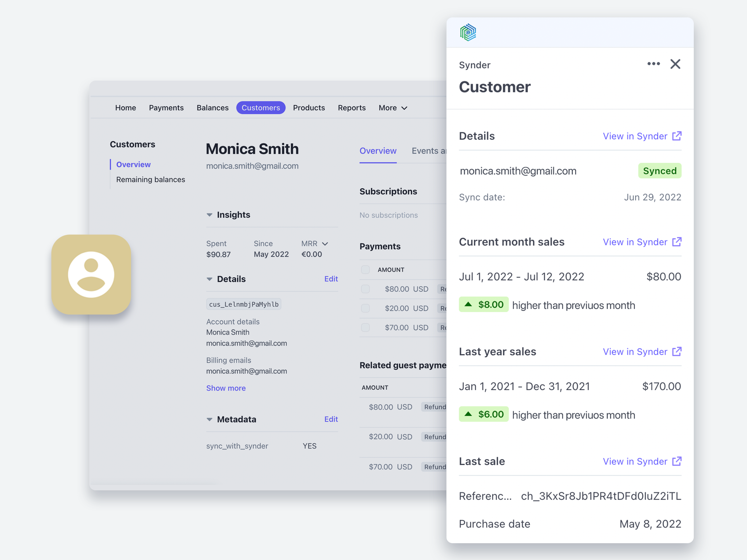Edit the Metadata section
747x560 pixels.
(331, 419)
